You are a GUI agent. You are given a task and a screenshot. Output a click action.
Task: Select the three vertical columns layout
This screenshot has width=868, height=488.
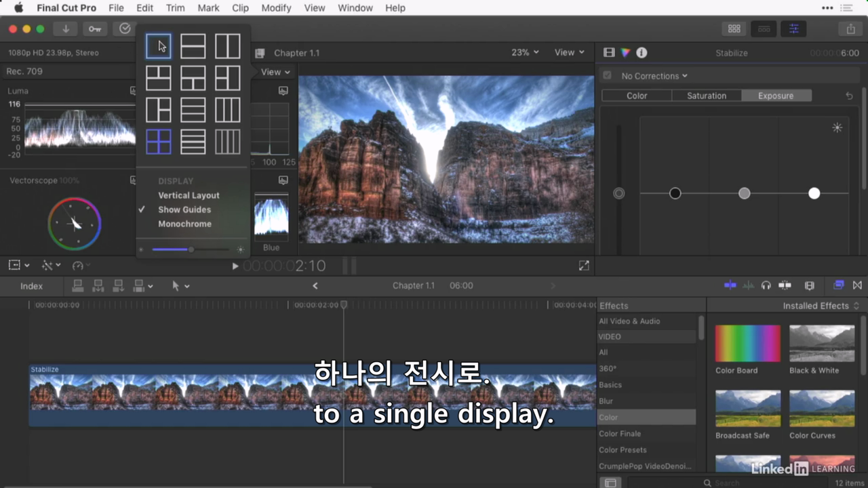tap(228, 110)
